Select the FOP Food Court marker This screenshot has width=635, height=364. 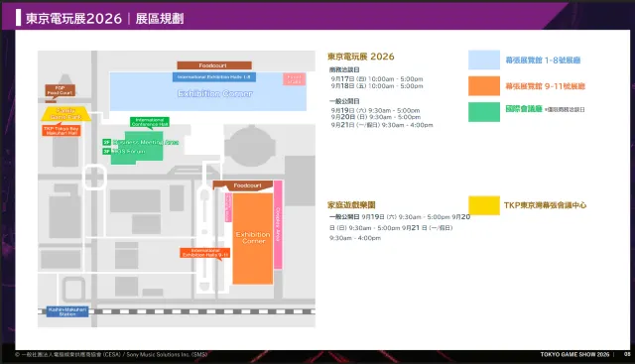(x=60, y=90)
